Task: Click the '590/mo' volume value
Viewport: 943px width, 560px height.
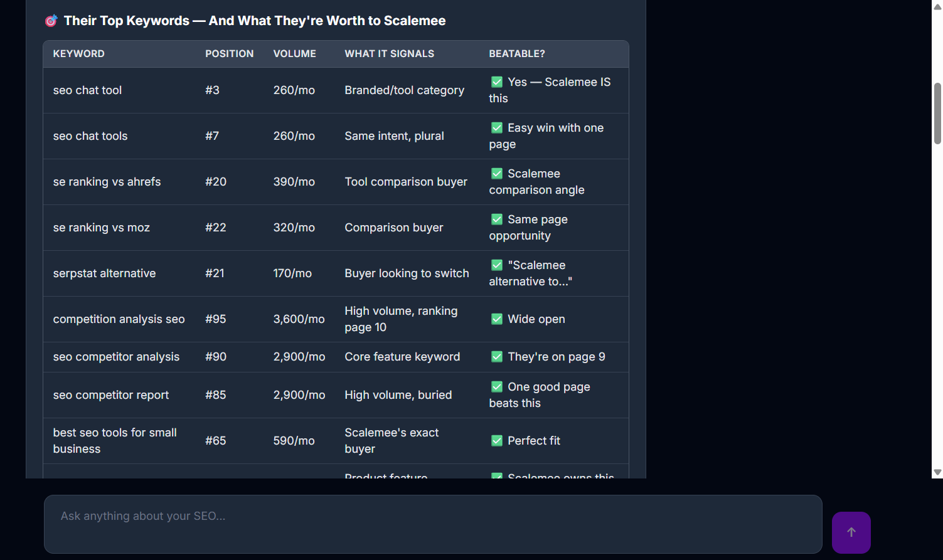Action: click(x=294, y=441)
